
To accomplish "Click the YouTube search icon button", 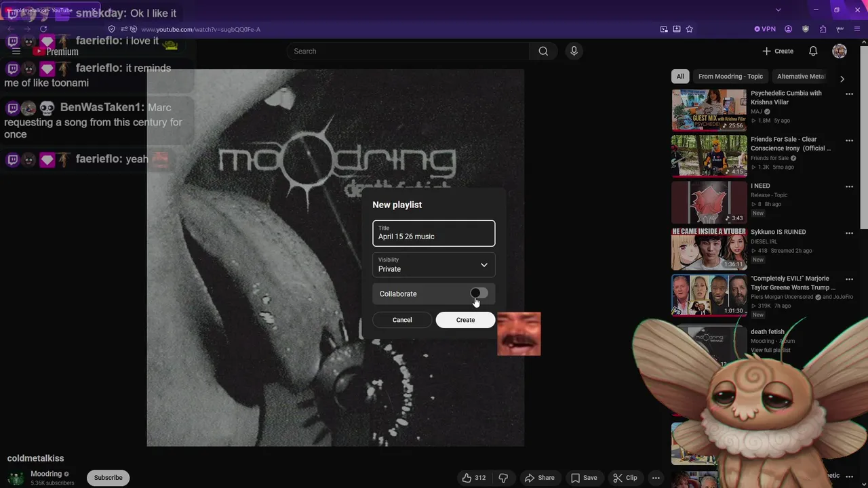I will (x=543, y=51).
